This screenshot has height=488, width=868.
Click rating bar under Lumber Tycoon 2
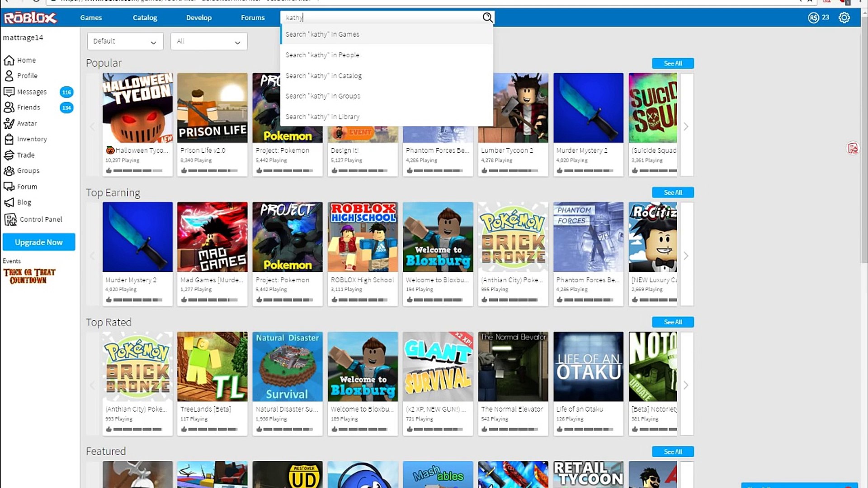pyautogui.click(x=513, y=170)
